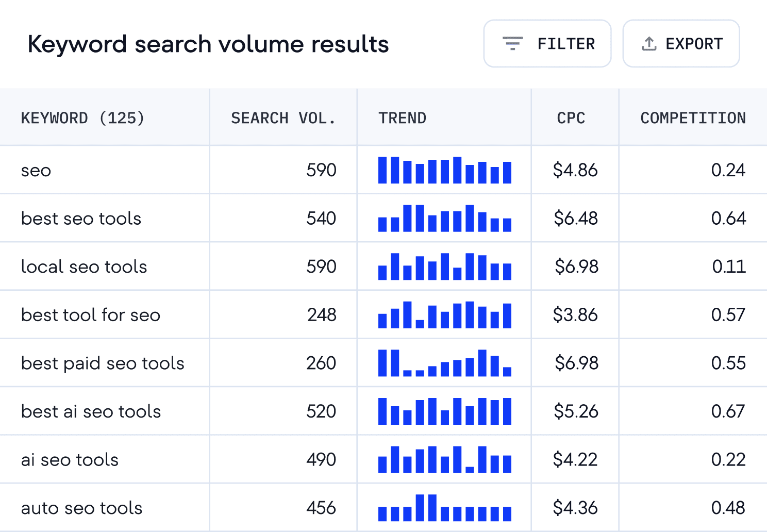The width and height of the screenshot is (767, 532).
Task: Click the EXPORT button
Action: point(681,43)
